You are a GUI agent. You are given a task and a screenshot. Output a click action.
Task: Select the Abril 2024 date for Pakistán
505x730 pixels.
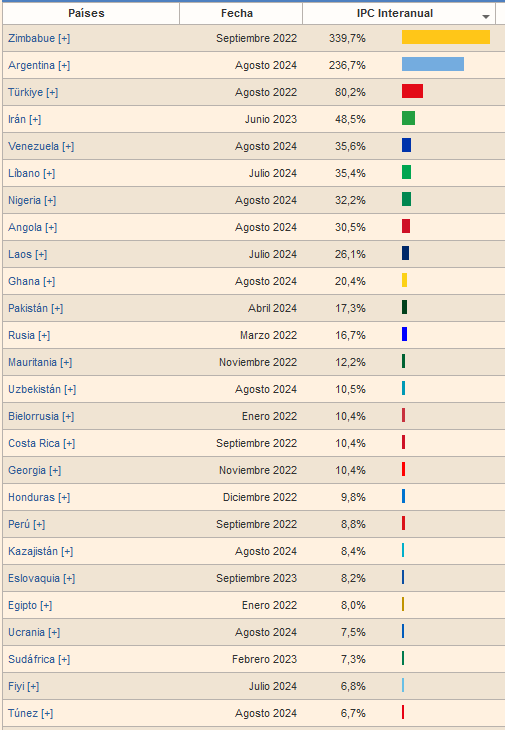coord(272,308)
